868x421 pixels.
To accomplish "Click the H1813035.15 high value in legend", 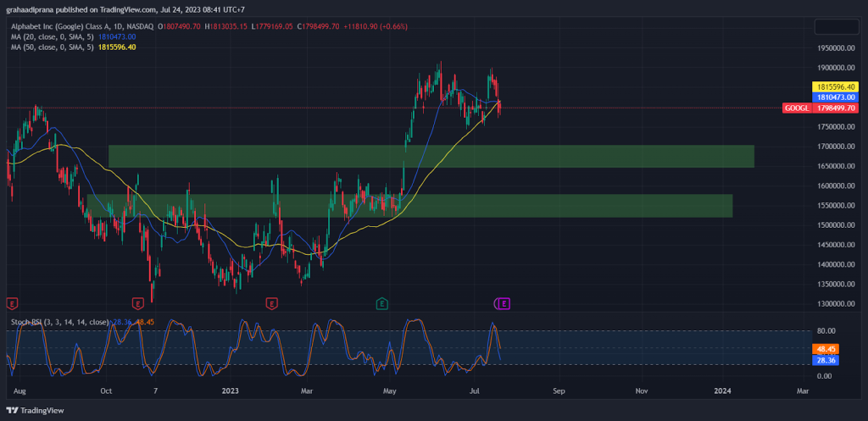I will pyautogui.click(x=225, y=26).
